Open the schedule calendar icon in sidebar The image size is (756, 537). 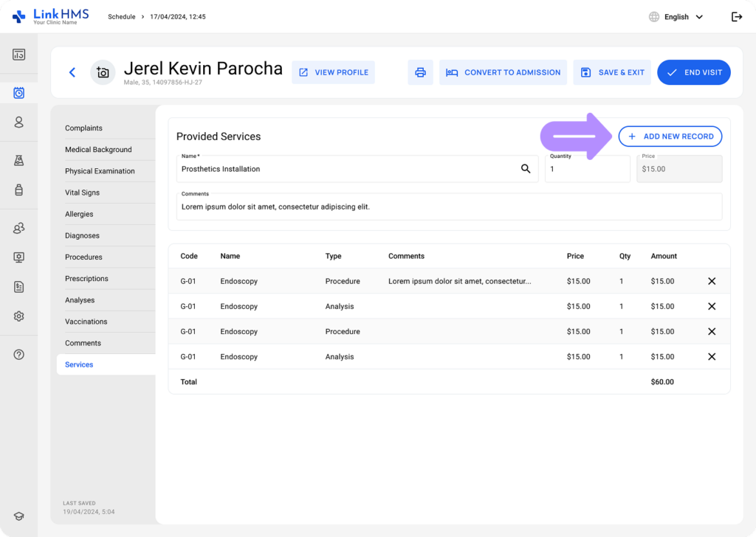[18, 91]
